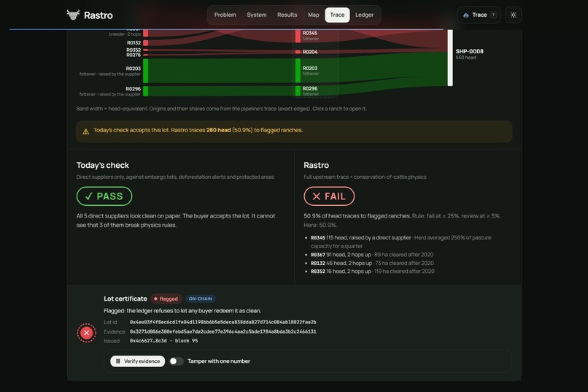Click the ON-CHAIN badge
The image size is (588, 392).
200,299
